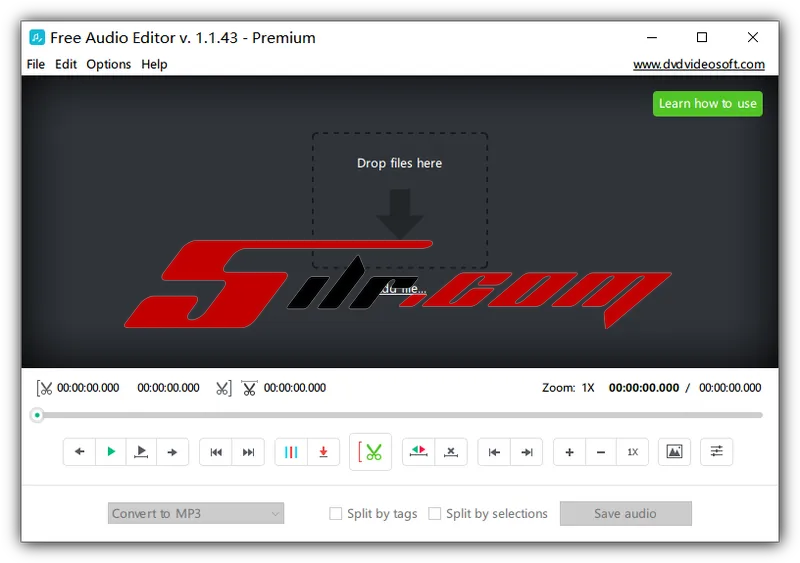Click the timeline position slider handle

37,415
